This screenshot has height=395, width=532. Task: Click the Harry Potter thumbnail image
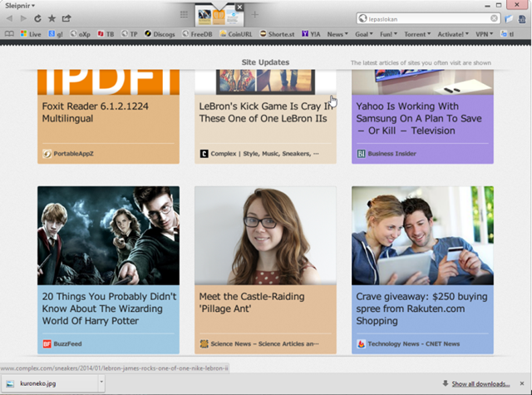point(109,235)
